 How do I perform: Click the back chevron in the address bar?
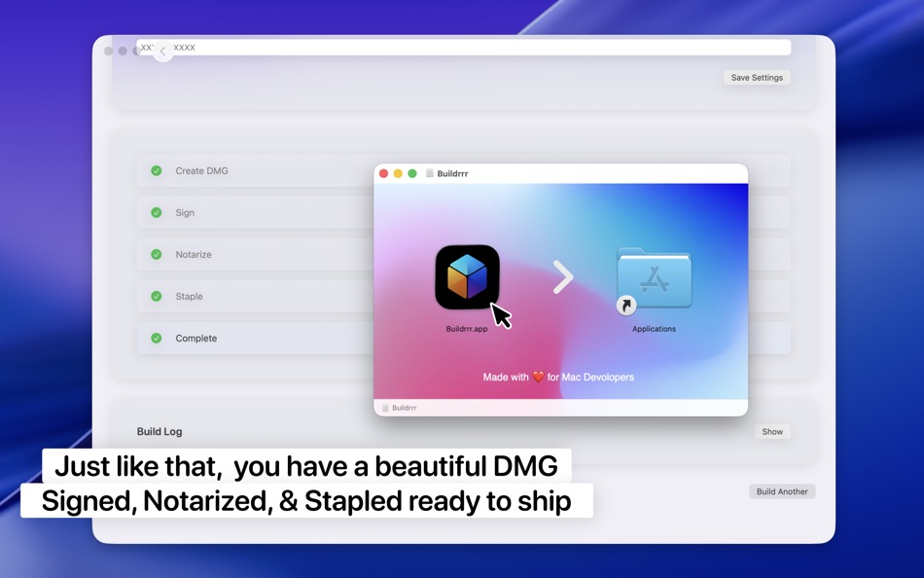coord(161,50)
